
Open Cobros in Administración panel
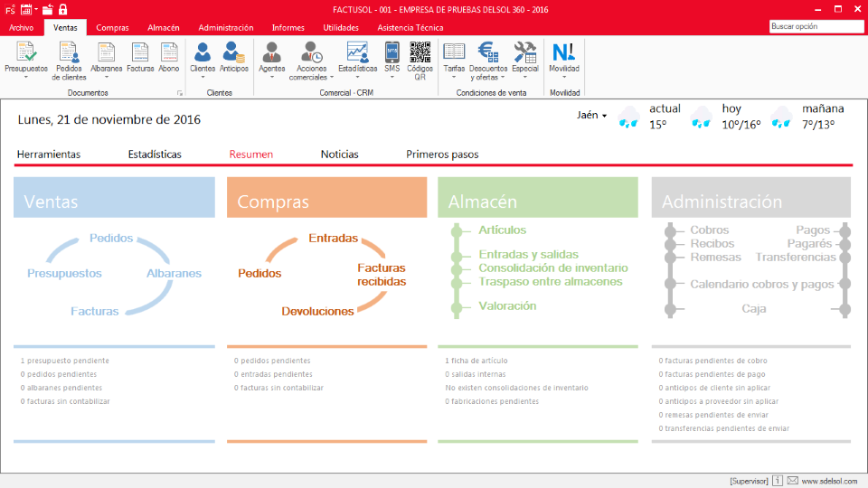(x=709, y=230)
